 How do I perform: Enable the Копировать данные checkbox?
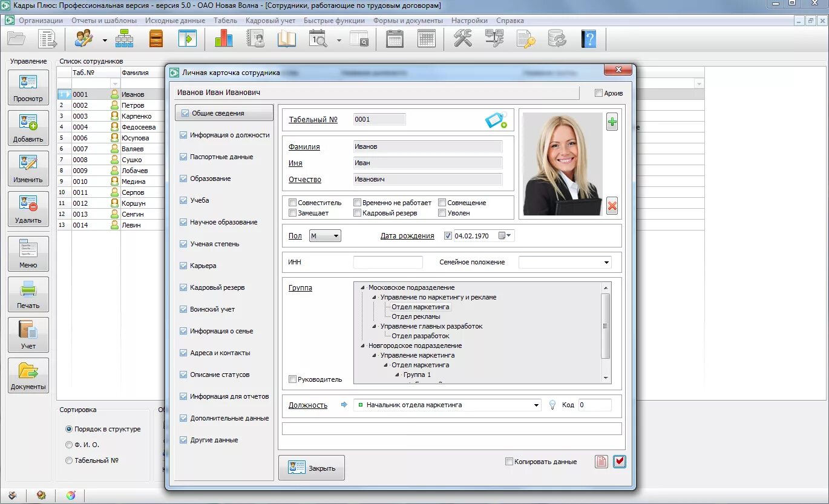coord(509,462)
